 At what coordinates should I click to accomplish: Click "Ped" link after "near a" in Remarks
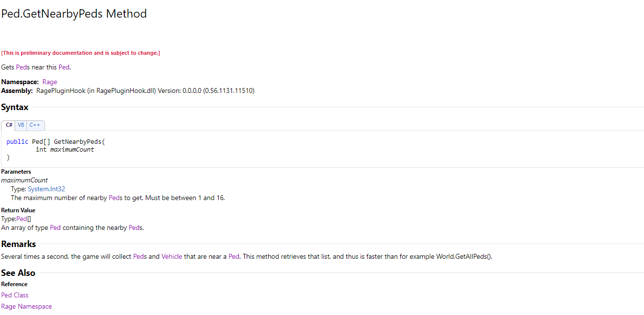tap(234, 256)
